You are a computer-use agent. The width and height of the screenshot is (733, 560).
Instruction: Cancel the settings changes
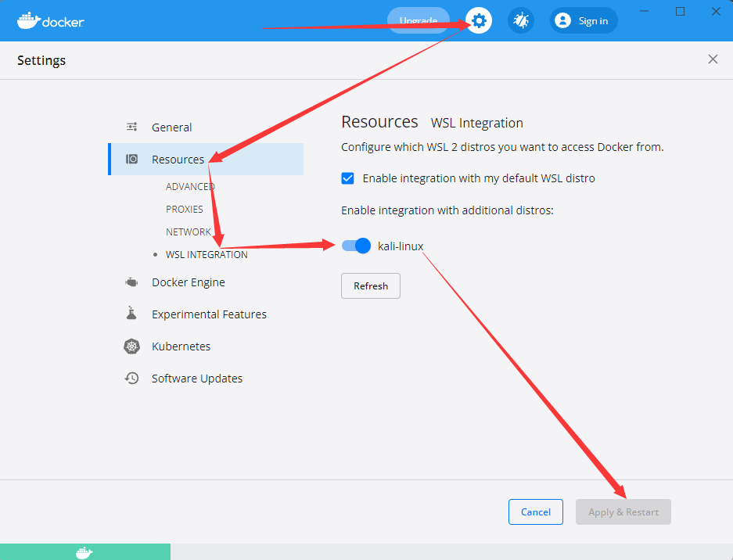point(535,512)
